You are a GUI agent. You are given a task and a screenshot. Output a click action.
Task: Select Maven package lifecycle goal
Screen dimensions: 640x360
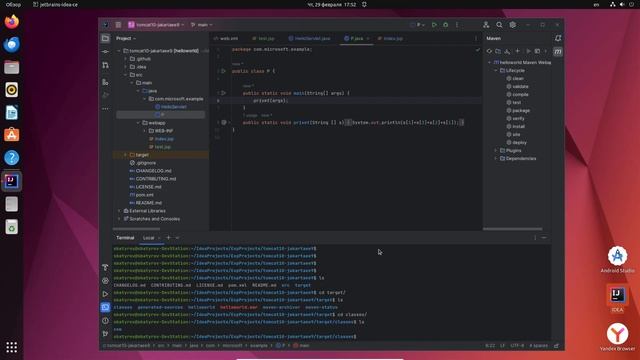[518, 111]
